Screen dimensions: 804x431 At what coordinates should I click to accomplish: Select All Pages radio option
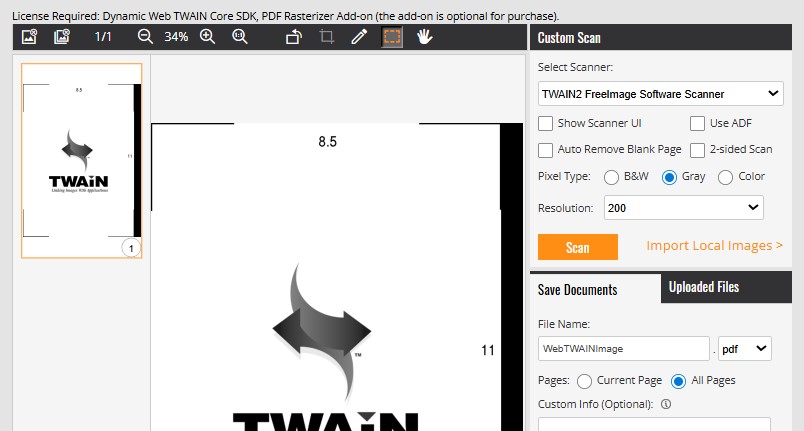[678, 381]
